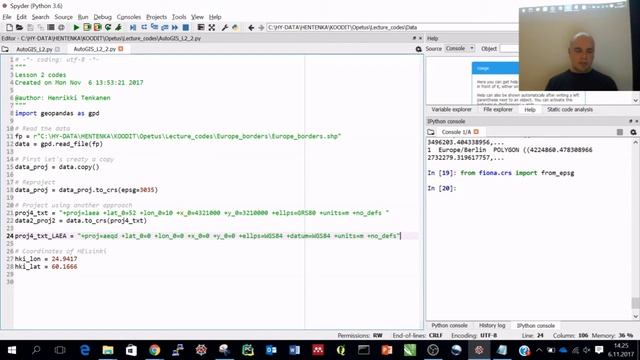The image size is (640, 360).
Task: Switch to the File explorer tab
Action: pyautogui.click(x=498, y=109)
